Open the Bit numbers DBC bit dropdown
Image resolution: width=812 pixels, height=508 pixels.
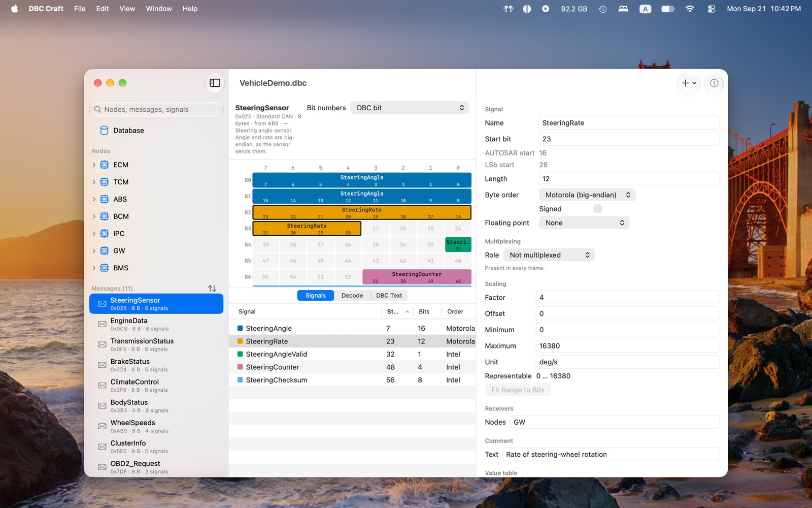tap(410, 108)
